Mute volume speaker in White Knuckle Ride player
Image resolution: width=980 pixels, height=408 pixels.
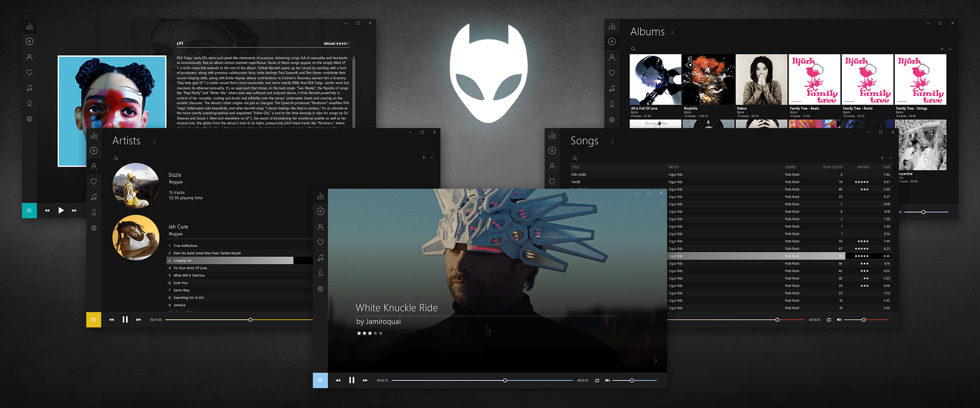[x=607, y=380]
